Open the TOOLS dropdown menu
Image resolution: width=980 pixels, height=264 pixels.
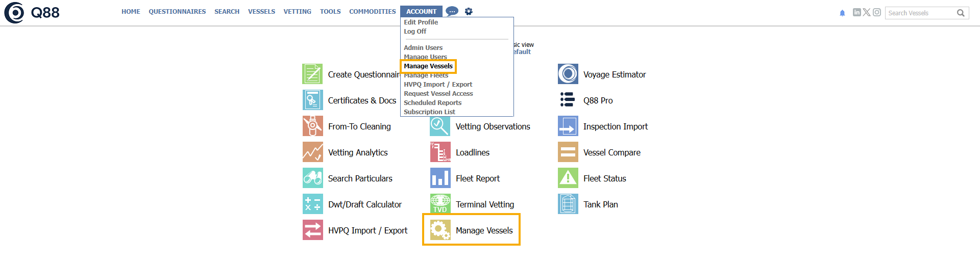tap(330, 11)
